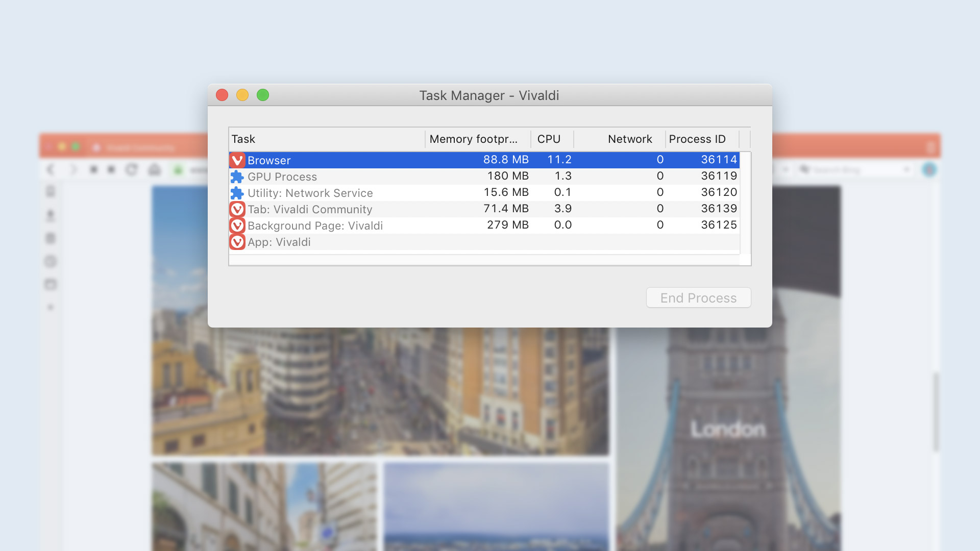Click the End Process button
Image resolution: width=980 pixels, height=551 pixels.
coord(698,297)
